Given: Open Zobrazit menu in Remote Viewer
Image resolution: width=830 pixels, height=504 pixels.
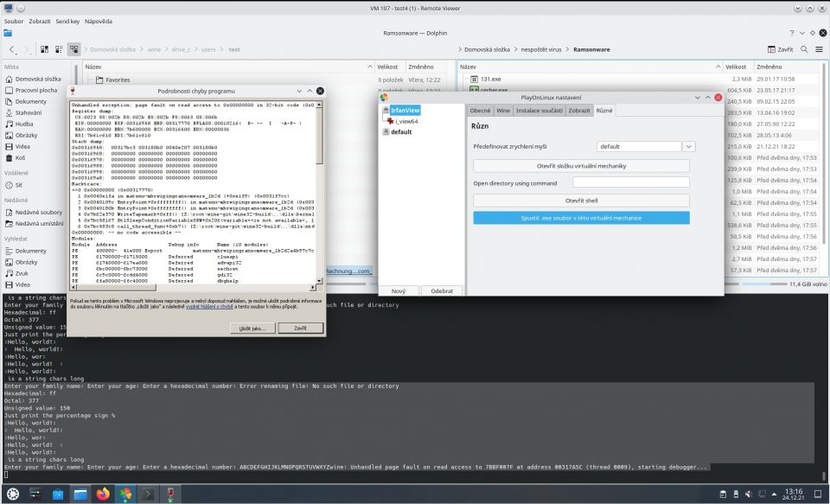Looking at the screenshot, I should click(40, 21).
